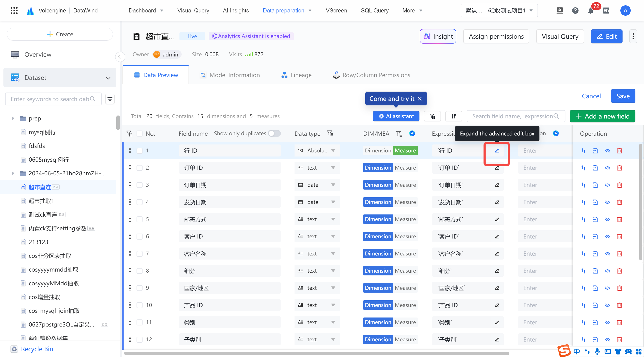This screenshot has height=357, width=644.
Task: Click the Save button
Action: 623,96
